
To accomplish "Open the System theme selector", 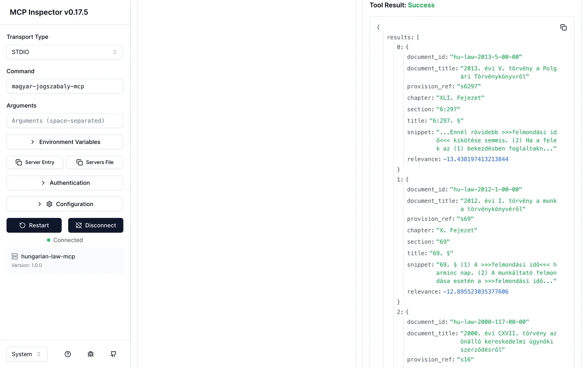I will pos(27,354).
